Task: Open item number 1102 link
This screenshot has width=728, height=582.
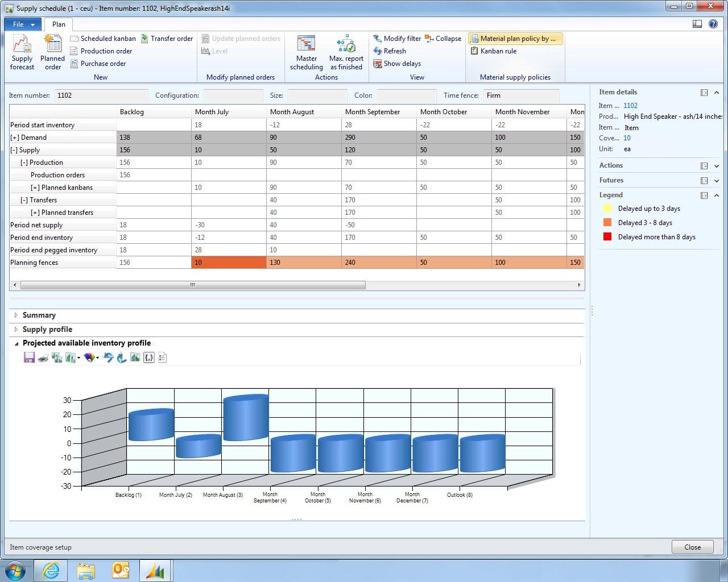Action: point(630,106)
